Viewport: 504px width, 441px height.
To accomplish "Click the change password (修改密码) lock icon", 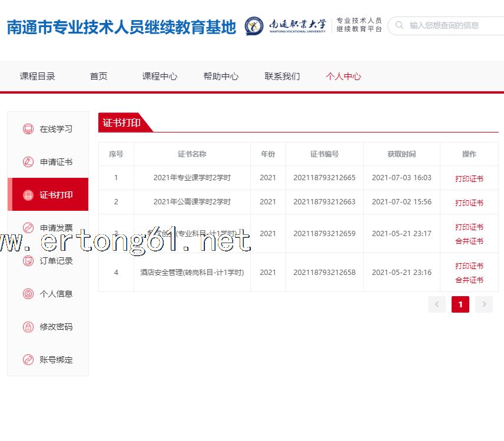I will point(28,327).
